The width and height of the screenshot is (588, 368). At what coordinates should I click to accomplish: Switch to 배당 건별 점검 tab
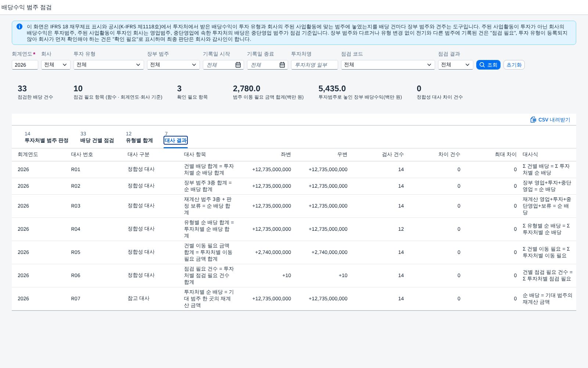[x=97, y=137]
